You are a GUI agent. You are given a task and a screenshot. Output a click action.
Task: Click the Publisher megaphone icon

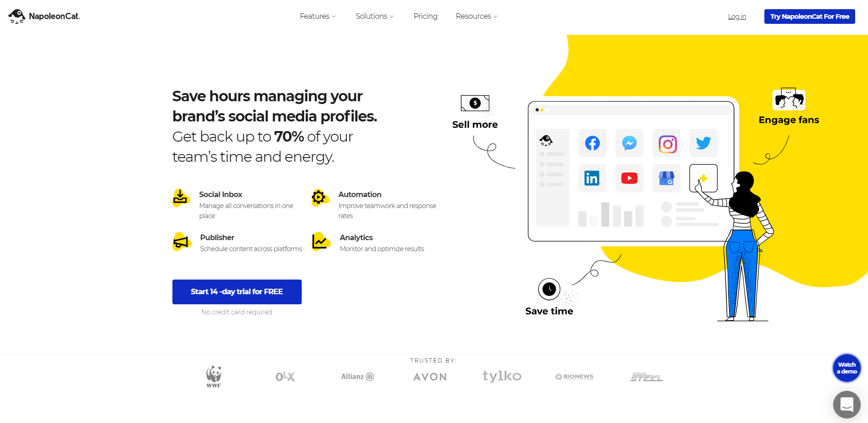[182, 242]
